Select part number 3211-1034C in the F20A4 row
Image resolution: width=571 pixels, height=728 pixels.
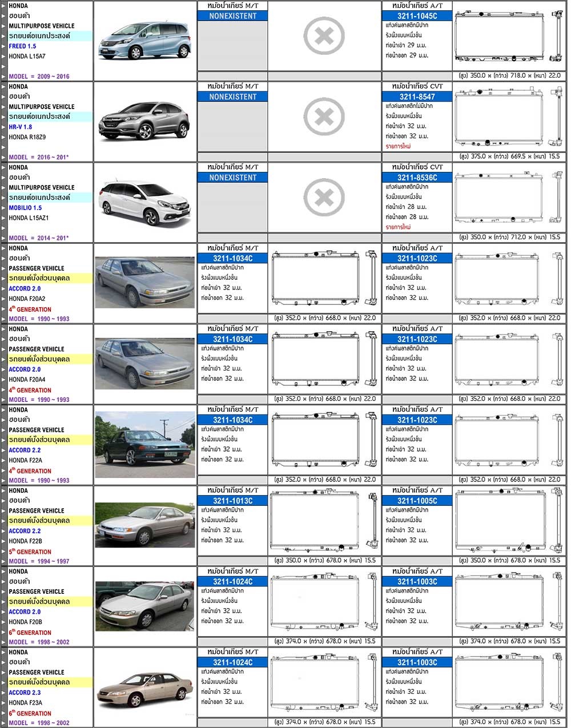pos(233,339)
